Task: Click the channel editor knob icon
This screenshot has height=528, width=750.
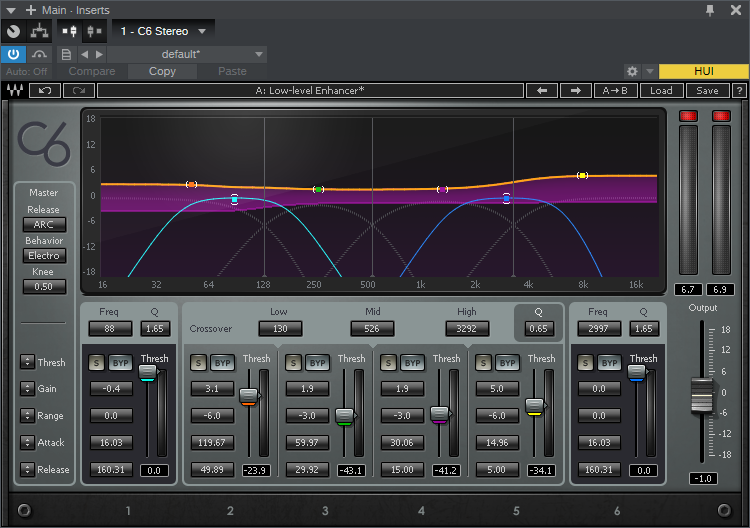Action: coord(13,31)
